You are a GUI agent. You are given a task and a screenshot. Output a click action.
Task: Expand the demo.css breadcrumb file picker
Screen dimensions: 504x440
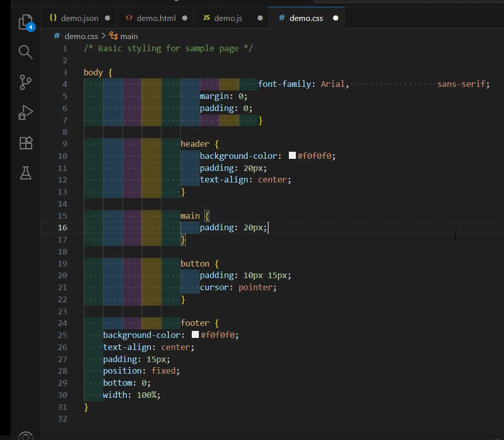(x=81, y=36)
